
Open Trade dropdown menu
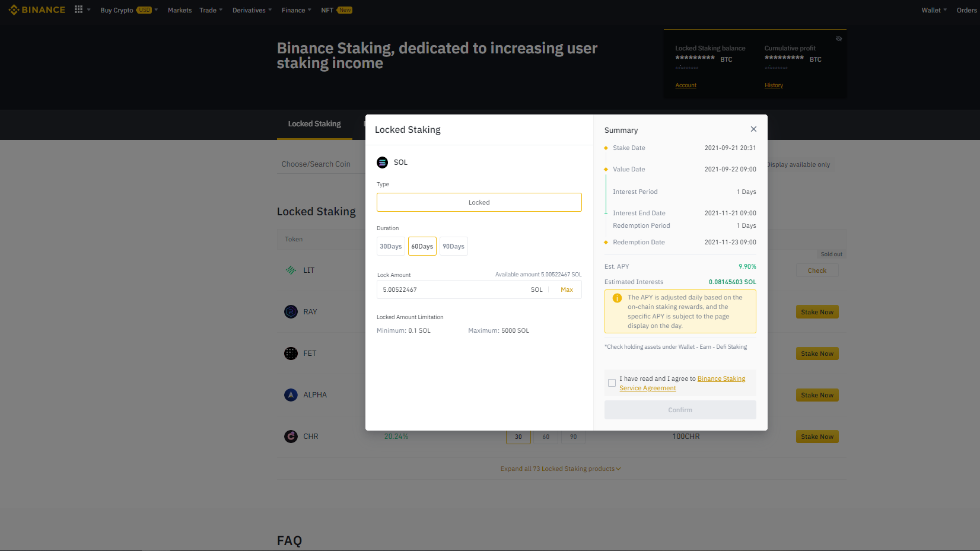tap(211, 10)
